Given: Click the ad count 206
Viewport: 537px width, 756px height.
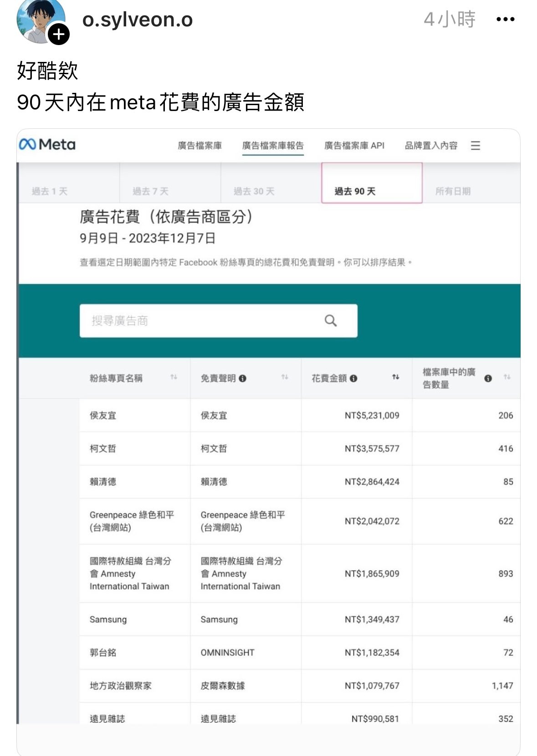Looking at the screenshot, I should point(506,416).
